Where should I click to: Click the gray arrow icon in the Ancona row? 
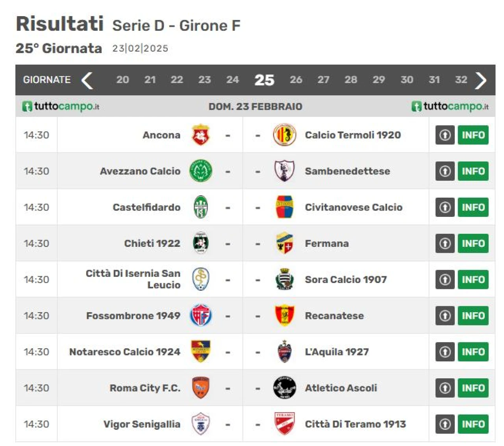[445, 135]
